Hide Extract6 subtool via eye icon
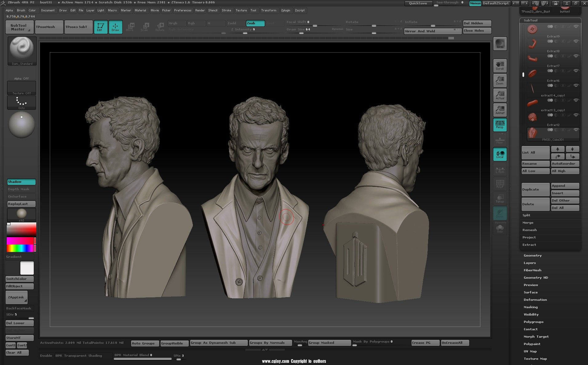 point(576,71)
